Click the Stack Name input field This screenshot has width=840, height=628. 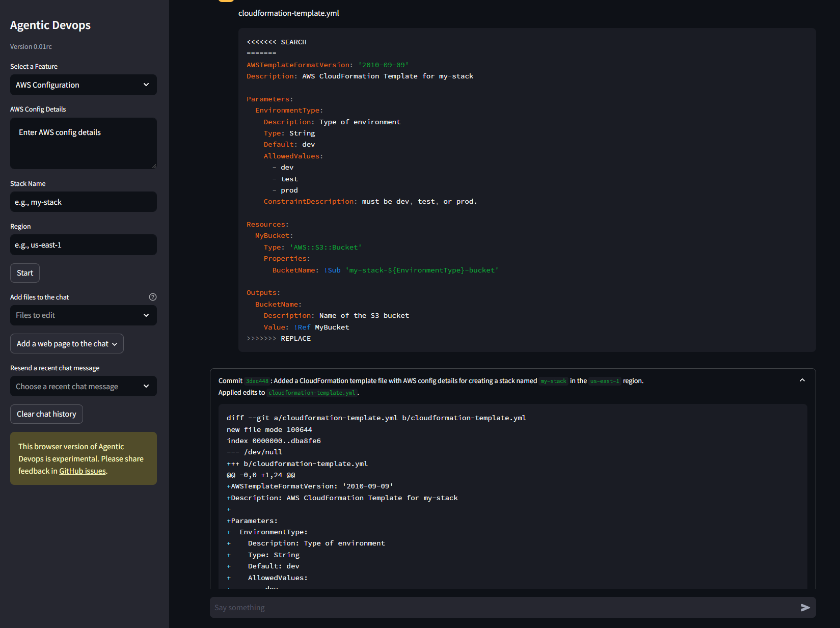tap(83, 202)
